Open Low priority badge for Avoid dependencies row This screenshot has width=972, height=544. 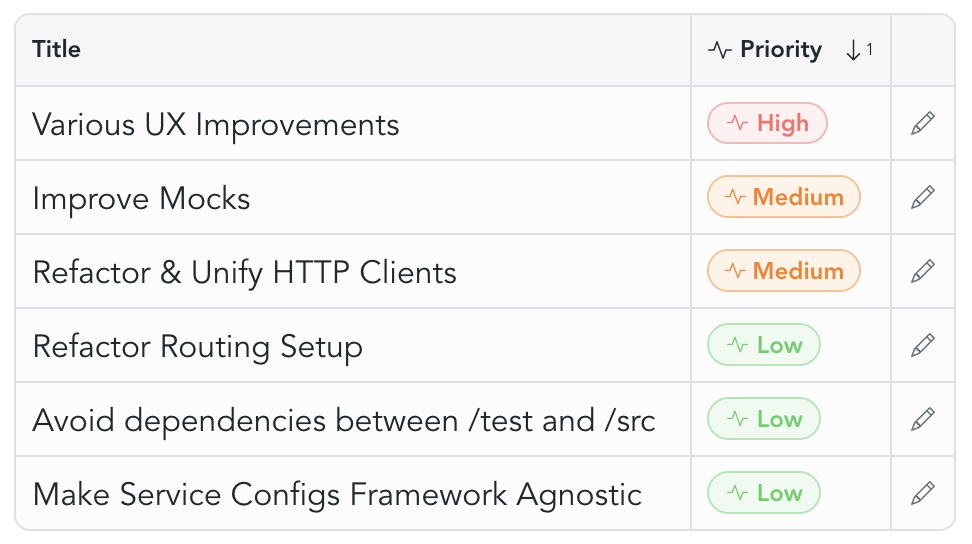(x=764, y=420)
